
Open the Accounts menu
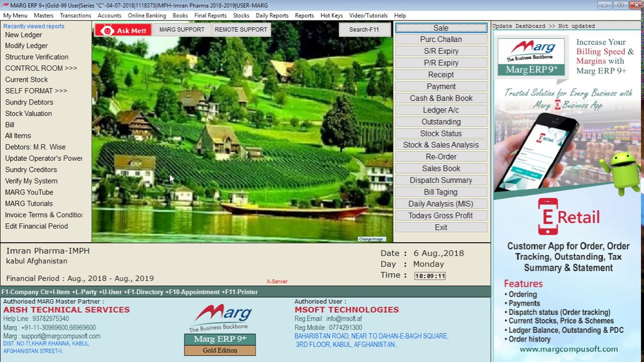click(110, 16)
